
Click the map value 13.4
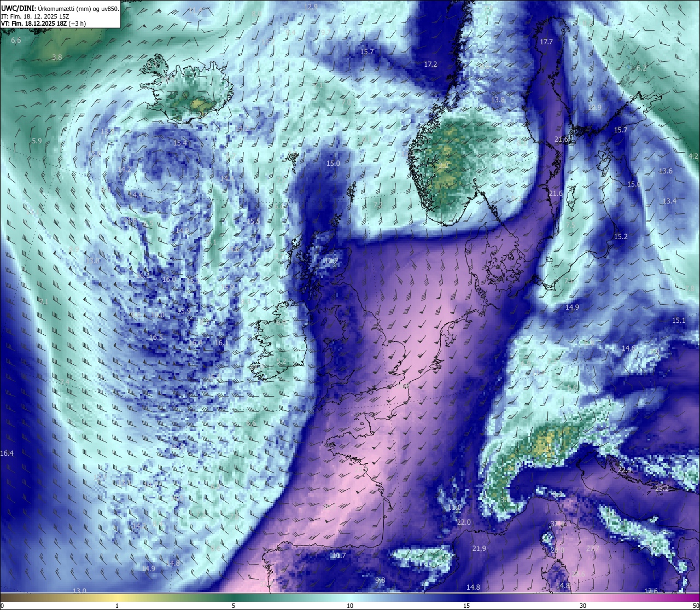pyautogui.click(x=669, y=201)
